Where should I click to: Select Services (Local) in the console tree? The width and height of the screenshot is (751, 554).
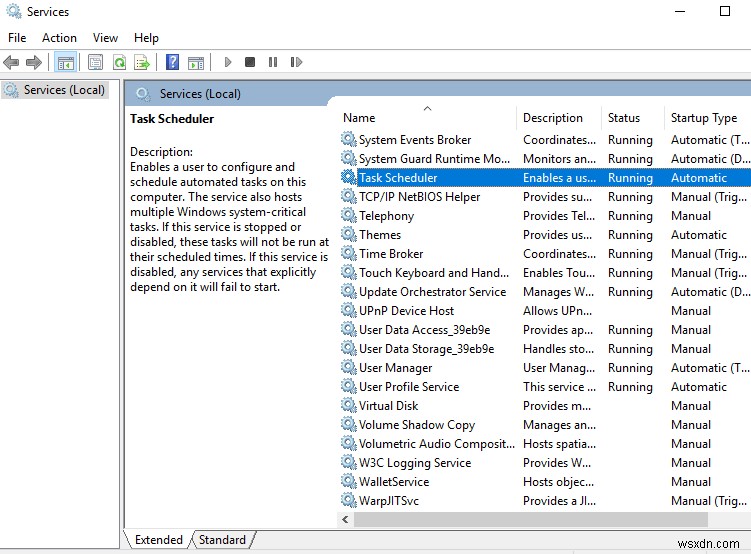click(x=64, y=90)
